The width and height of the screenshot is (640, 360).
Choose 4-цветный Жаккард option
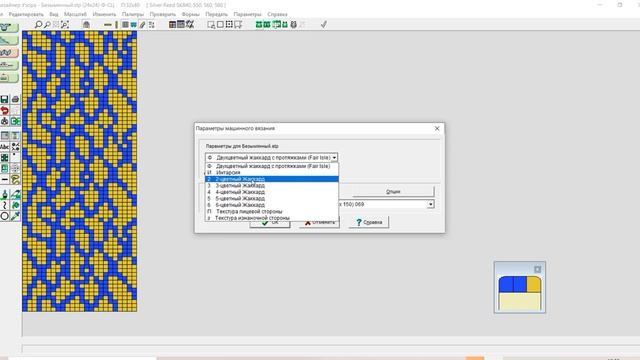(x=271, y=192)
